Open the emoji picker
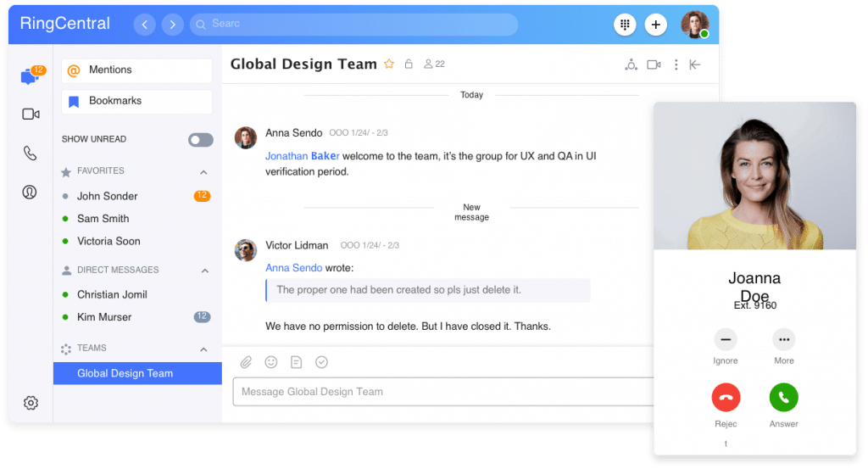 coord(271,362)
